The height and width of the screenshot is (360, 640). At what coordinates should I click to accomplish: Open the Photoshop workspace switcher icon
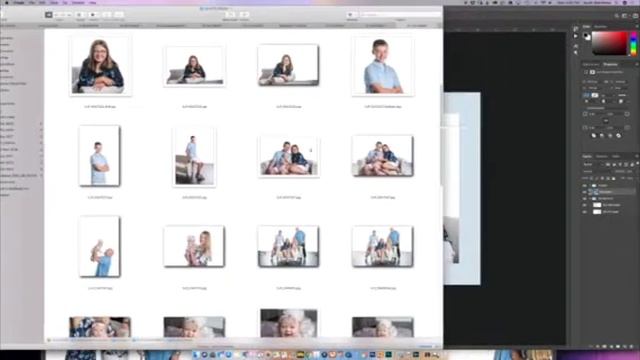point(624,16)
